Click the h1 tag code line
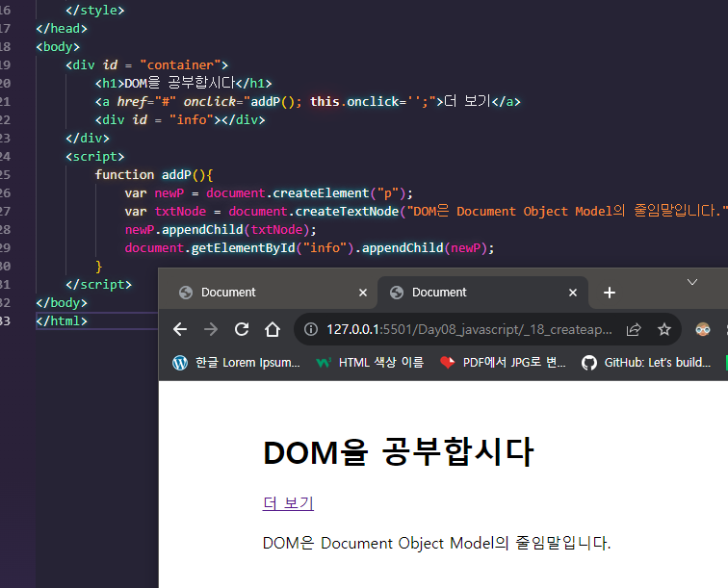Screen dimensions: 728x588 coord(183,83)
